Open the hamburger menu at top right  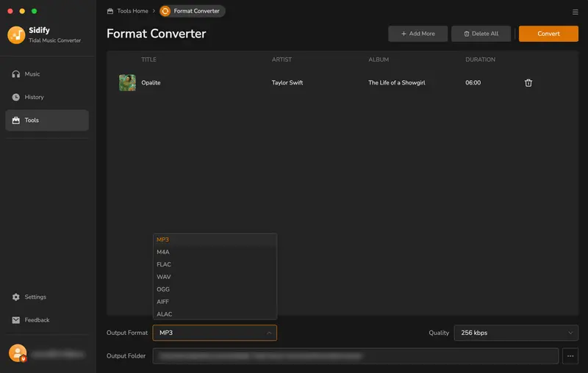coord(575,12)
